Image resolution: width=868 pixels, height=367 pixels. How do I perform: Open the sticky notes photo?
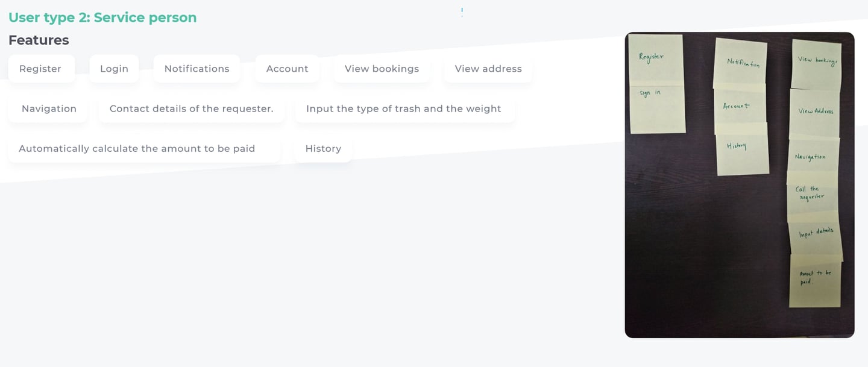click(x=740, y=185)
